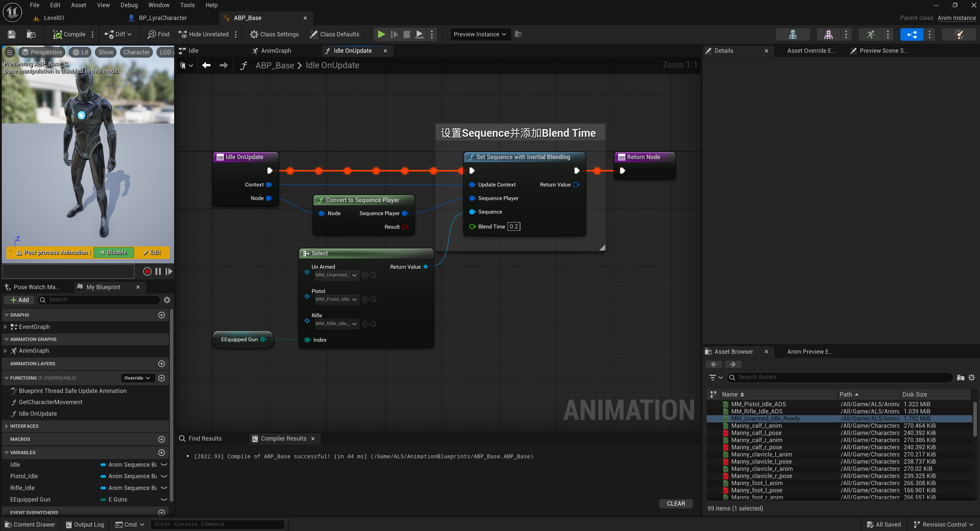Click the Compile blueprint icon

(58, 34)
